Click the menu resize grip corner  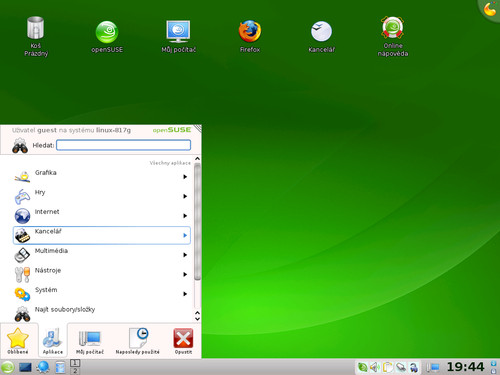[198, 128]
